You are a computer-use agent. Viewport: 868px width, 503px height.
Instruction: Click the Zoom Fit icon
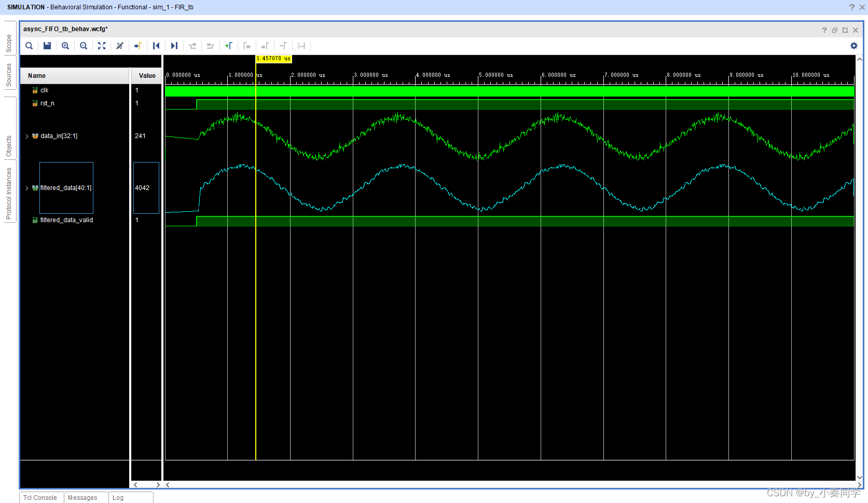click(102, 46)
